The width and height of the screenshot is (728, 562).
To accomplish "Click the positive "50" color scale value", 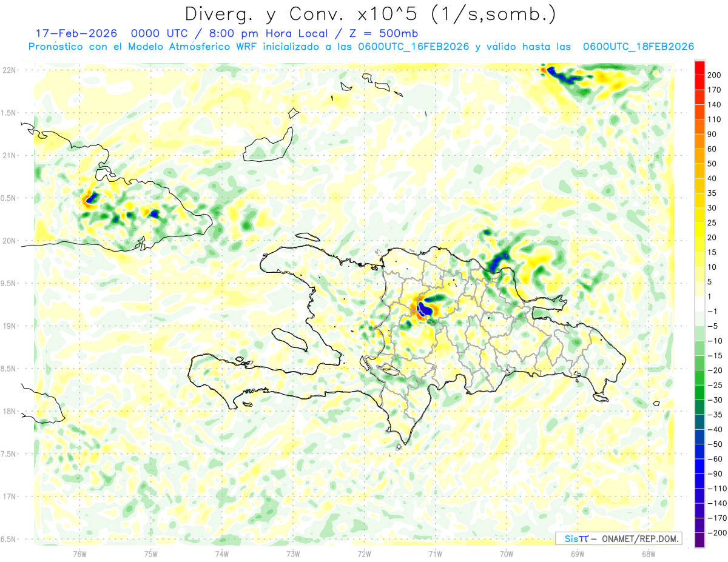I will tap(712, 164).
